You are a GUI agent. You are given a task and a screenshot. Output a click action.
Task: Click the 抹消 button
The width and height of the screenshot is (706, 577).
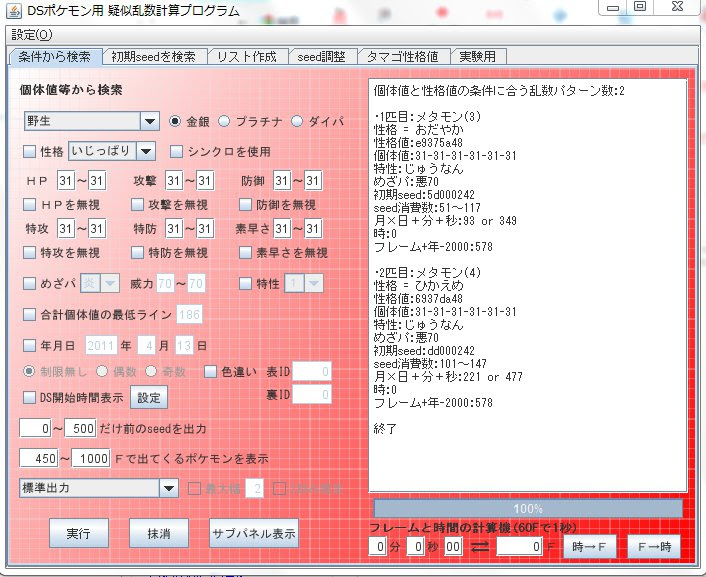pos(158,533)
